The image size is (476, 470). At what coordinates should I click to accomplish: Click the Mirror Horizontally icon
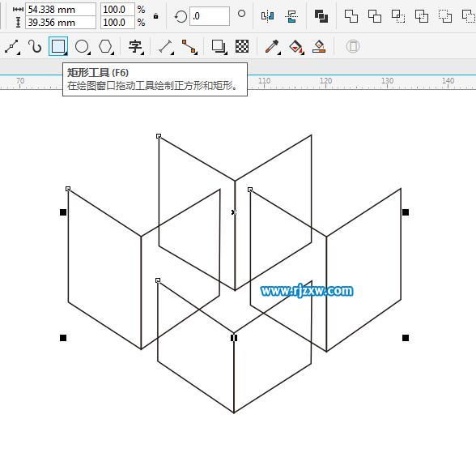(267, 15)
